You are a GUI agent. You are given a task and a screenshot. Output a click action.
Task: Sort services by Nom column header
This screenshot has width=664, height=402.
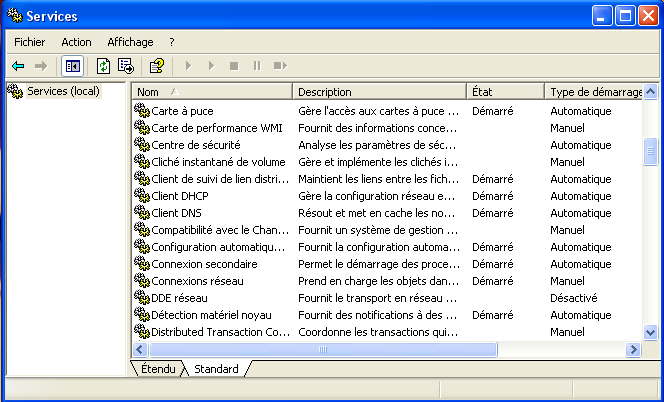coord(212,92)
